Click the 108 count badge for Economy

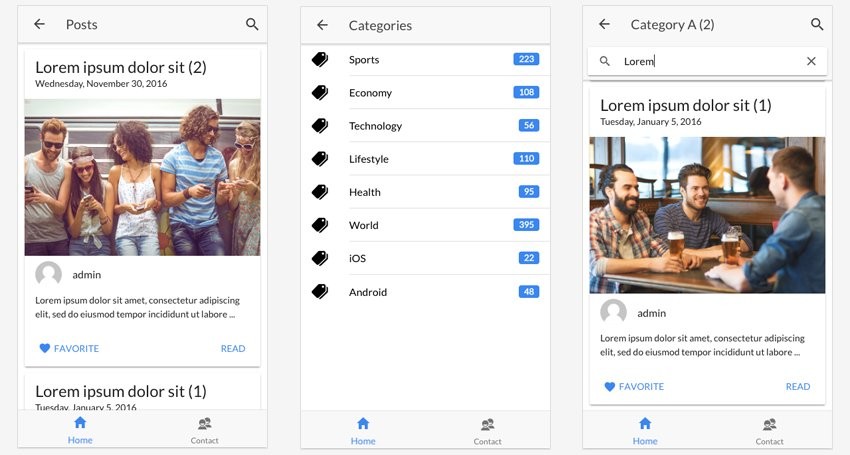pyautogui.click(x=526, y=92)
